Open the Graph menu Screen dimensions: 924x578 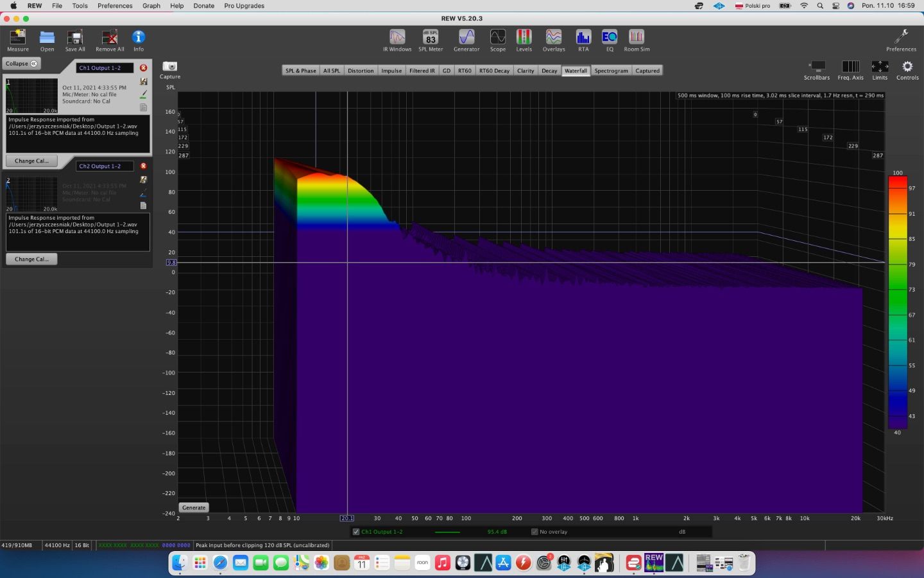(x=151, y=6)
